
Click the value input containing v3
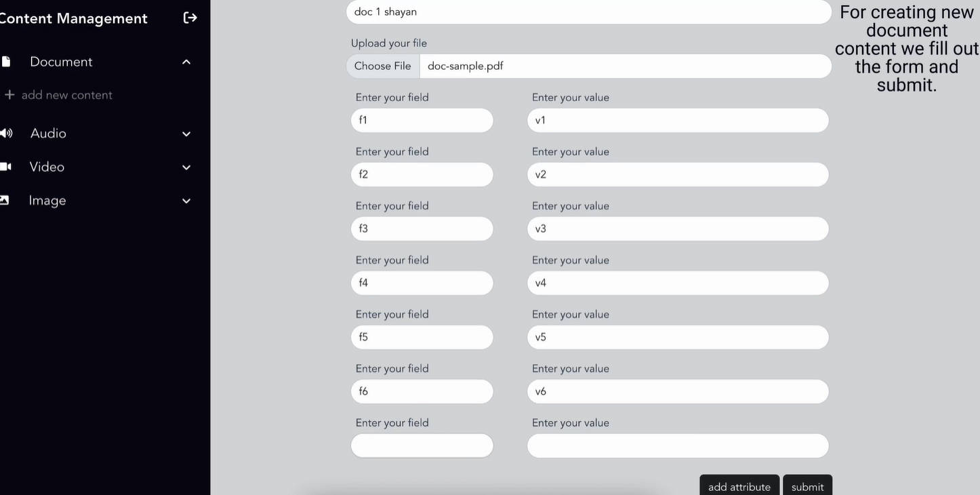678,229
